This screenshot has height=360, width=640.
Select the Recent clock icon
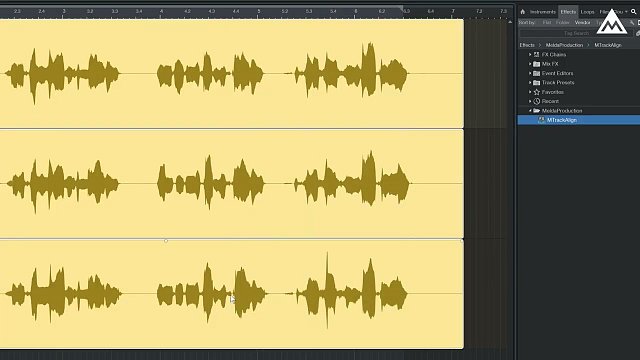point(537,101)
